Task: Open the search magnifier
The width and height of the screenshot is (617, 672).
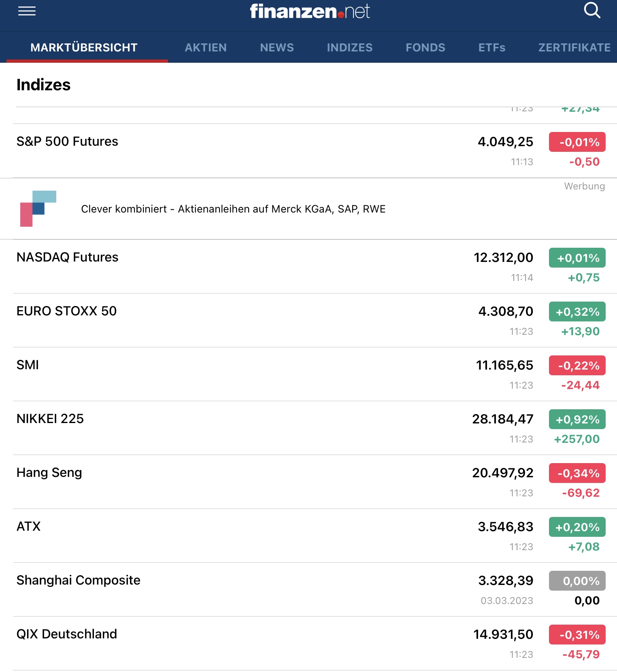Action: (592, 11)
